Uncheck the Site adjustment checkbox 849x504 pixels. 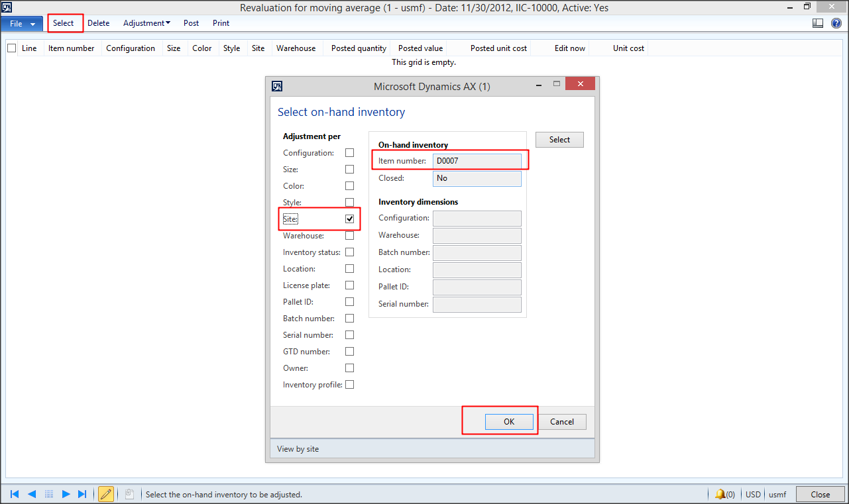pos(349,219)
